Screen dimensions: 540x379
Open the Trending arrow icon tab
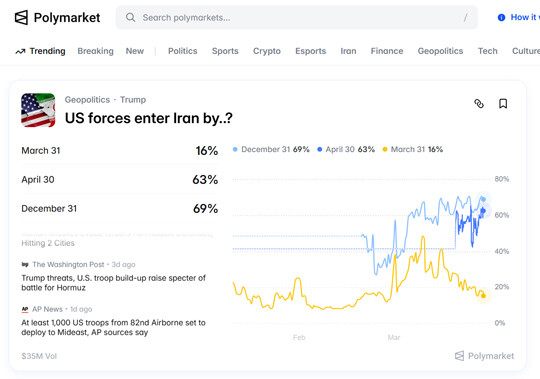tap(20, 51)
